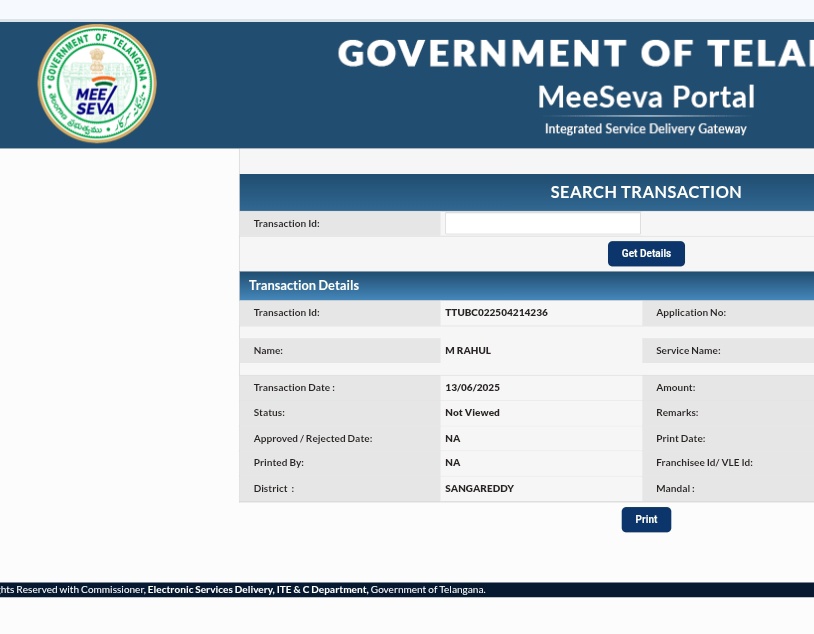Click the District : label
The width and height of the screenshot is (814, 634).
274,488
